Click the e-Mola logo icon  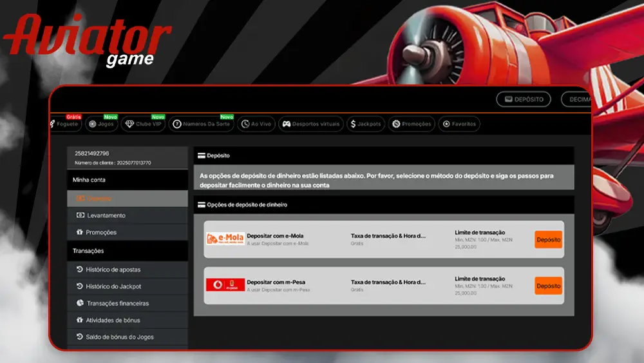[225, 239]
